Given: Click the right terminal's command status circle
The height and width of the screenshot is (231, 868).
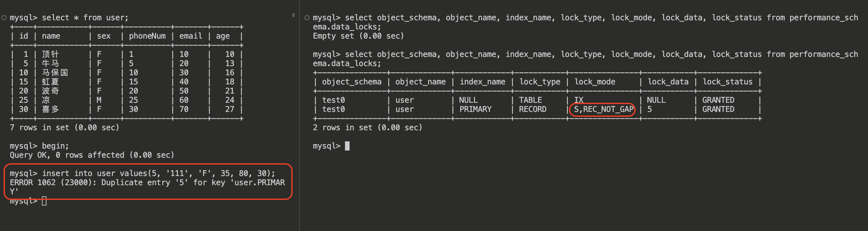Looking at the screenshot, I should (307, 18).
